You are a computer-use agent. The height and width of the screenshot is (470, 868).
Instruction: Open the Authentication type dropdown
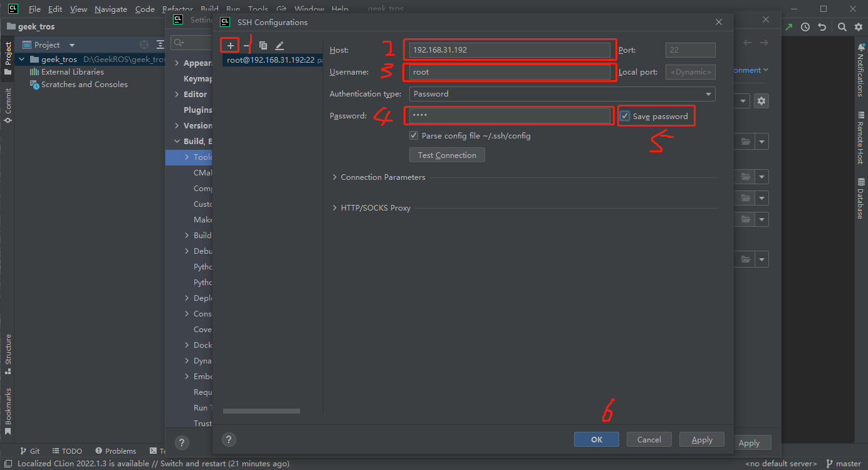click(x=562, y=94)
